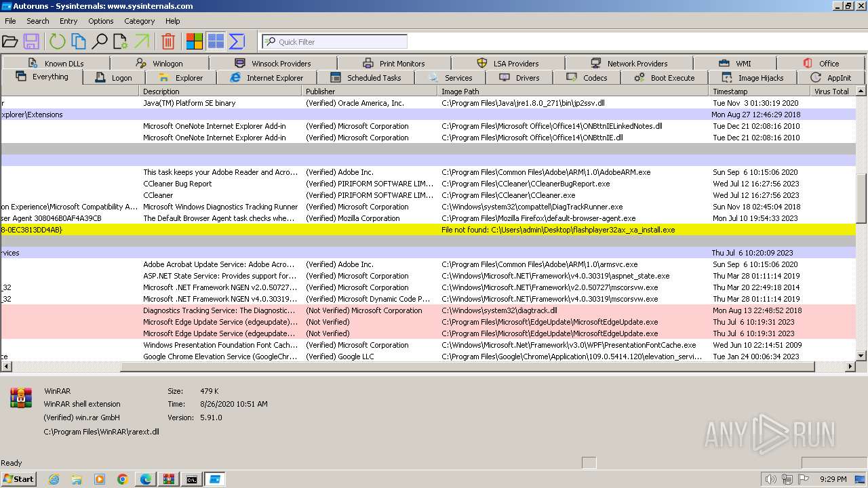The height and width of the screenshot is (488, 868).
Task: Switch to the WMI tab
Action: (x=734, y=63)
